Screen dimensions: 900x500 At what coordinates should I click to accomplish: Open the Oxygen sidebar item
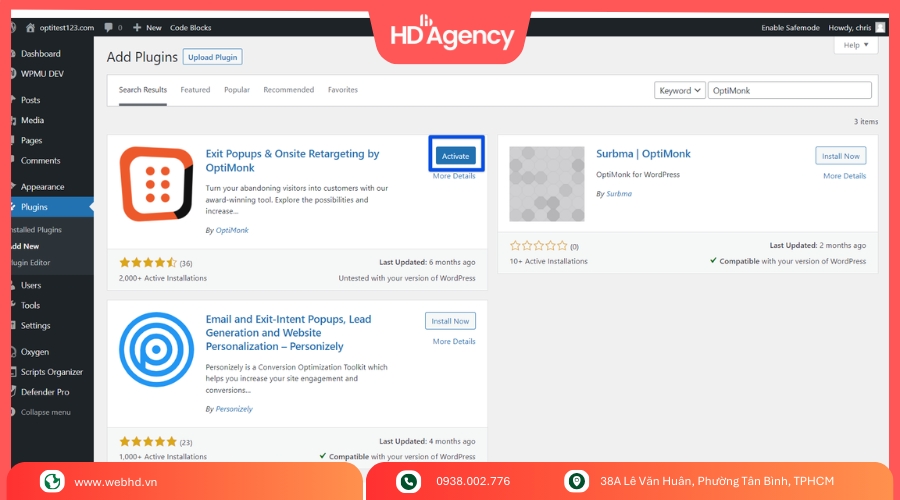click(34, 352)
